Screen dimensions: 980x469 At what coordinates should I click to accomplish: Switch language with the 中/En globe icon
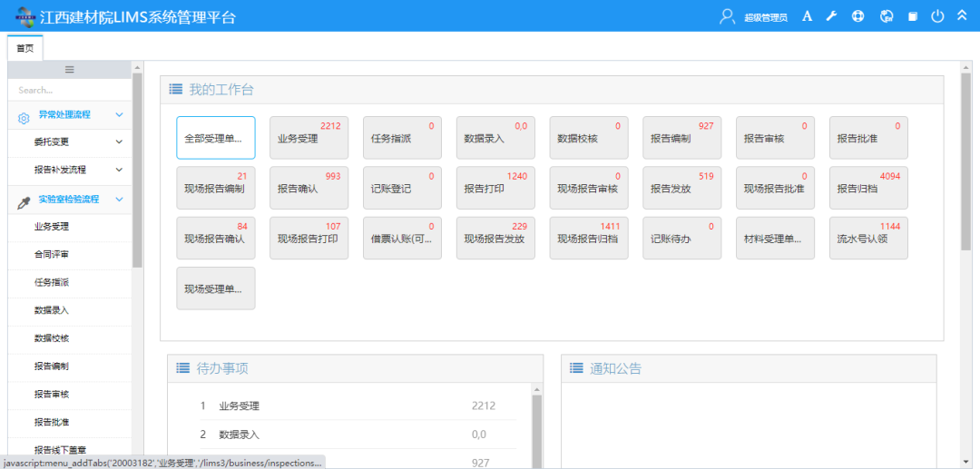pyautogui.click(x=887, y=16)
